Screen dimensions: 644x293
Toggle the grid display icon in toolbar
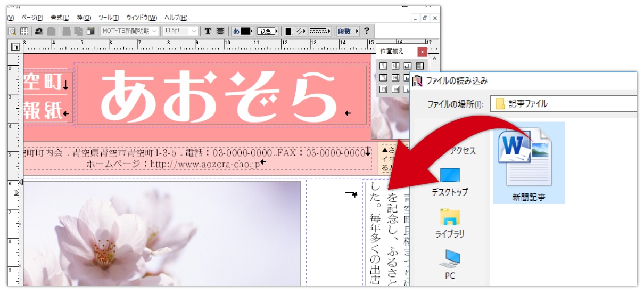(24, 31)
